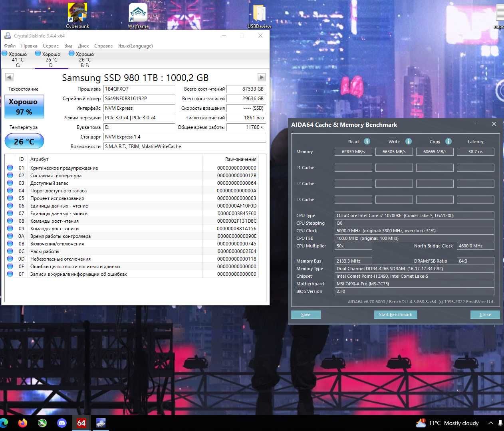Click the Memory Type field DDR4-4266
Screen dimensions: 504x431
(415, 269)
